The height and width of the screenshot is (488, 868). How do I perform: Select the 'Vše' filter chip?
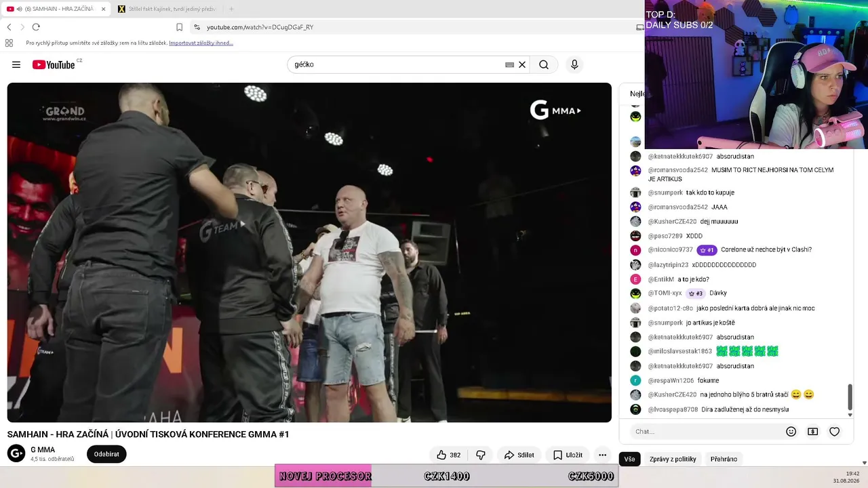(629, 459)
